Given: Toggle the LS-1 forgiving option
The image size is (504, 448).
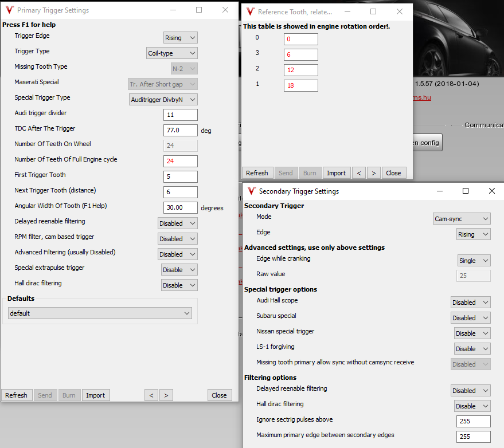Looking at the screenshot, I should pyautogui.click(x=472, y=348).
